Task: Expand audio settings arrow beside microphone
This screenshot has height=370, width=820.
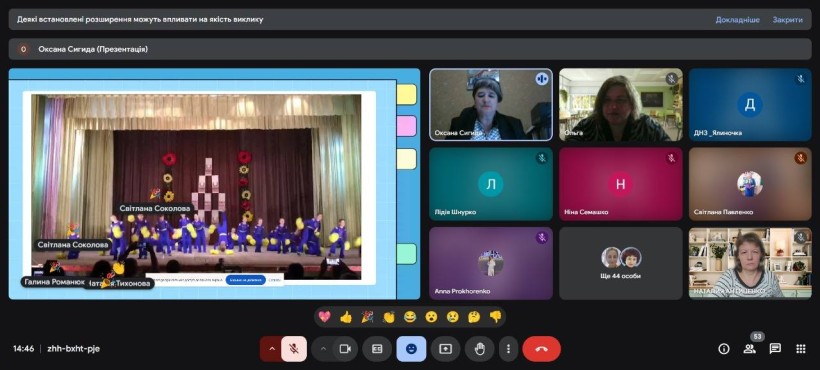Action: point(271,349)
